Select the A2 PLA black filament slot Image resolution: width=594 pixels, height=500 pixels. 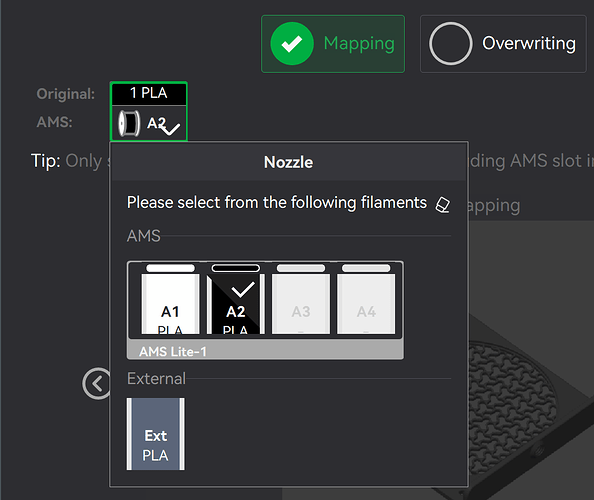(236, 299)
